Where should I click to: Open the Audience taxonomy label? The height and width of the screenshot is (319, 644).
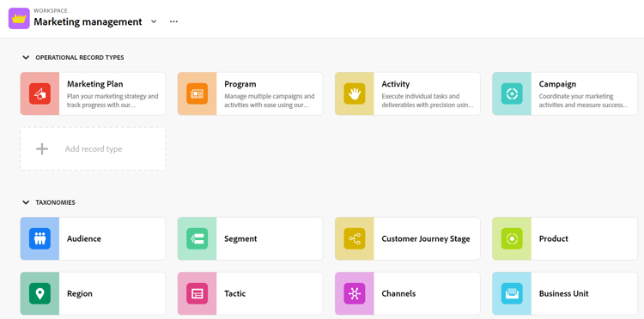click(x=84, y=238)
